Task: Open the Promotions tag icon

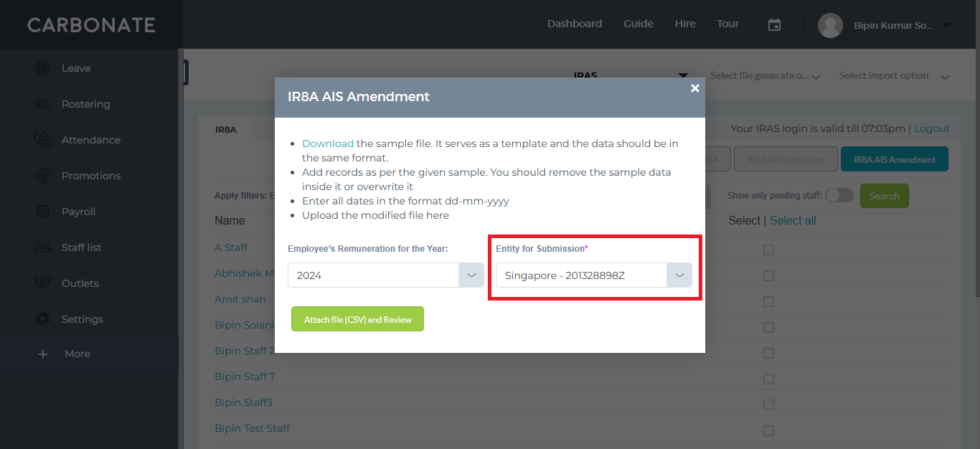Action: pyautogui.click(x=43, y=176)
